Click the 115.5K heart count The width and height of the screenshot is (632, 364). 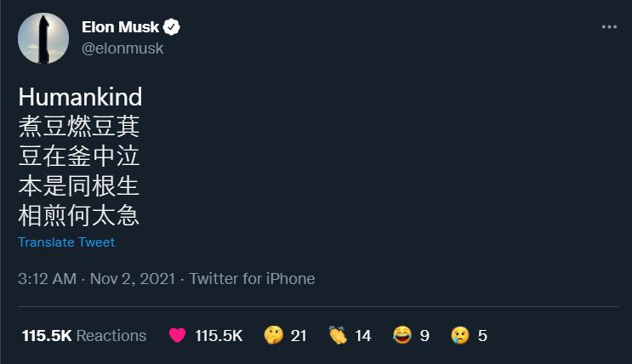(x=219, y=336)
